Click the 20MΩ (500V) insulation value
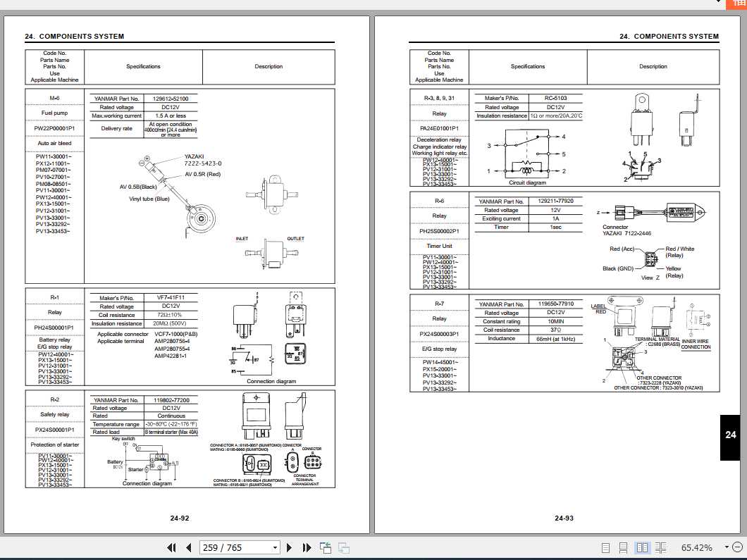Screen dimensions: 747x560 point(170,323)
